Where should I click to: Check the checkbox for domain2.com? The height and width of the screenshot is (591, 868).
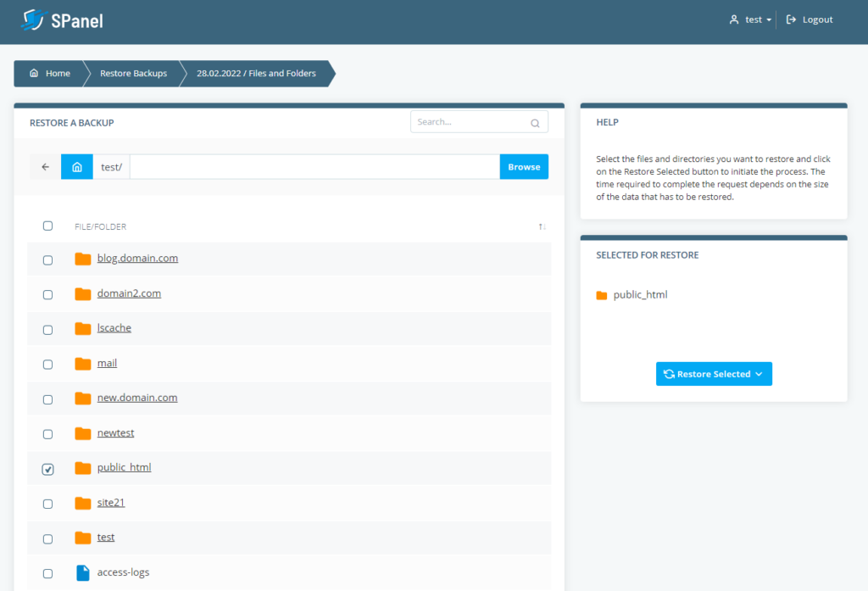click(x=47, y=294)
